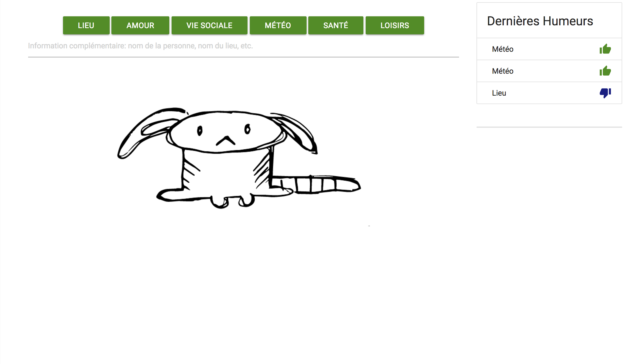Select the second Météo entry label
The width and height of the screenshot is (625, 364).
pyautogui.click(x=503, y=71)
